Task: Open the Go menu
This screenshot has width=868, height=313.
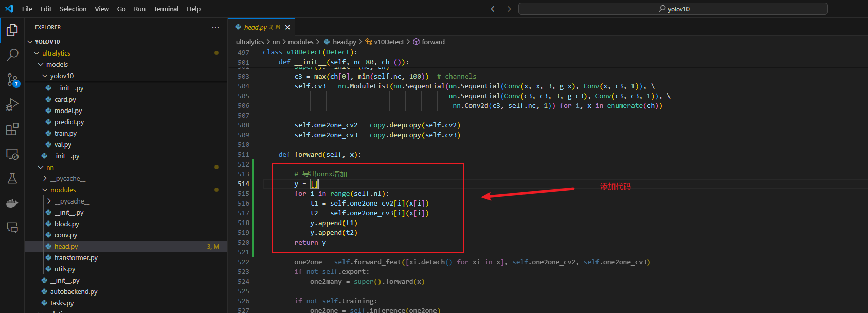Action: (x=121, y=9)
